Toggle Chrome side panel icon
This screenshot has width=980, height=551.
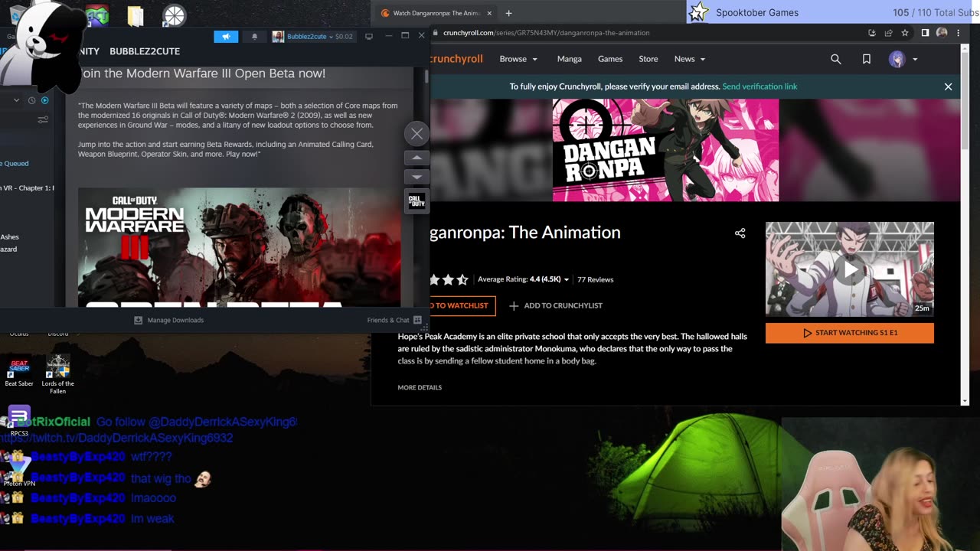tap(925, 33)
